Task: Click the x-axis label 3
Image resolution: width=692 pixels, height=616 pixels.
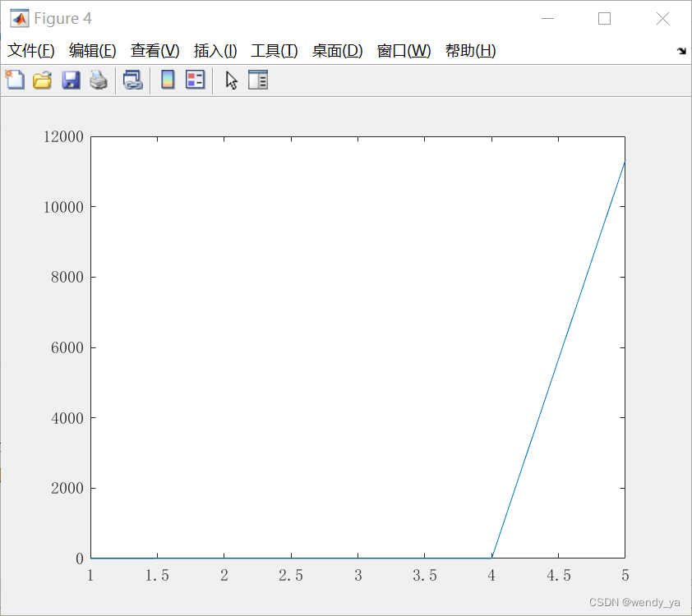Action: [x=358, y=576]
